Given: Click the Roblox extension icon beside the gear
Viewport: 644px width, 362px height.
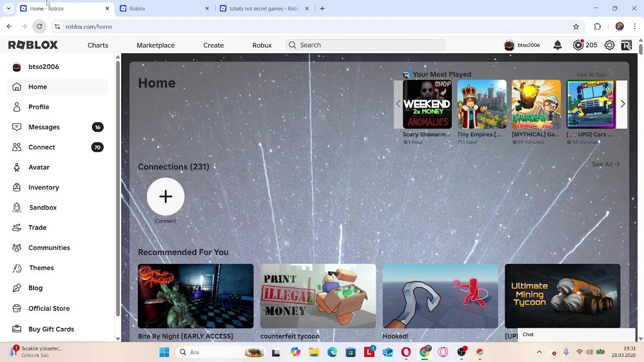Looking at the screenshot, I should point(626,45).
